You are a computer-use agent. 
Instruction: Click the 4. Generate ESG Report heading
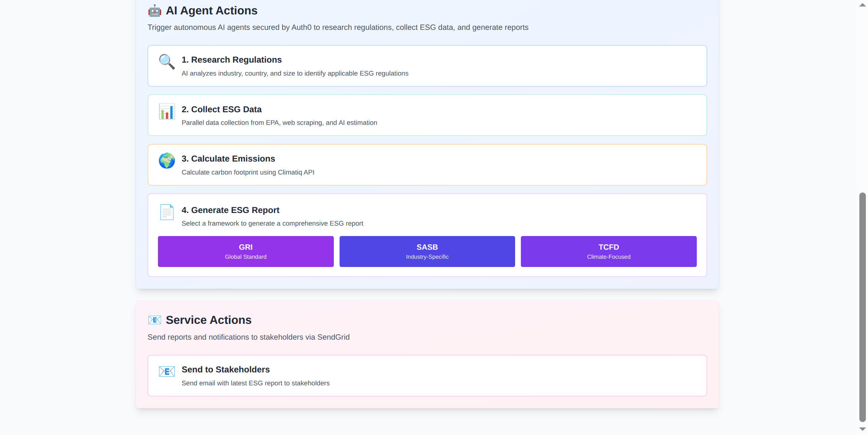pos(230,210)
